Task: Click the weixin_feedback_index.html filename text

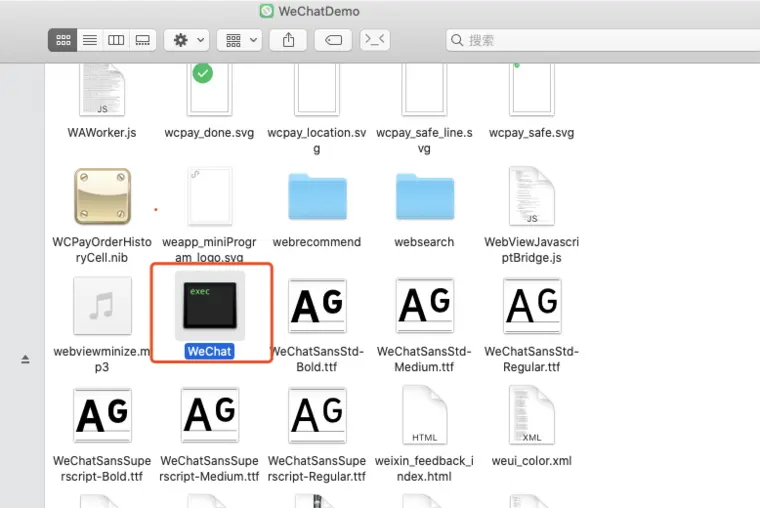Action: 424,469
